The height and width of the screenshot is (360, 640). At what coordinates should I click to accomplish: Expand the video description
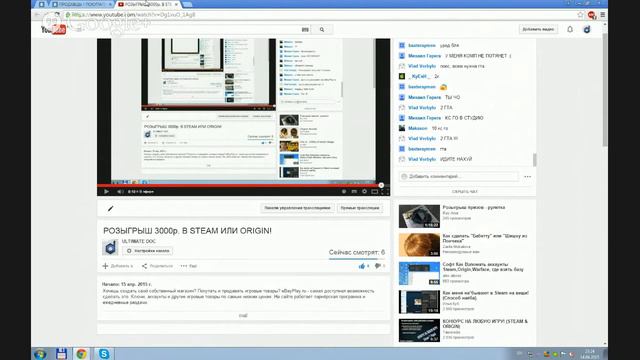(x=243, y=316)
